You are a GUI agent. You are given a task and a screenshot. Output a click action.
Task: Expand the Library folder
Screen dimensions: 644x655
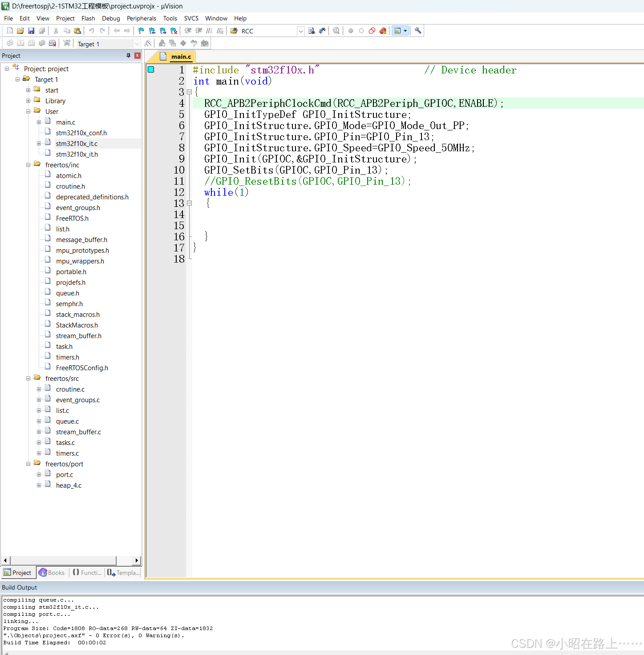[28, 101]
